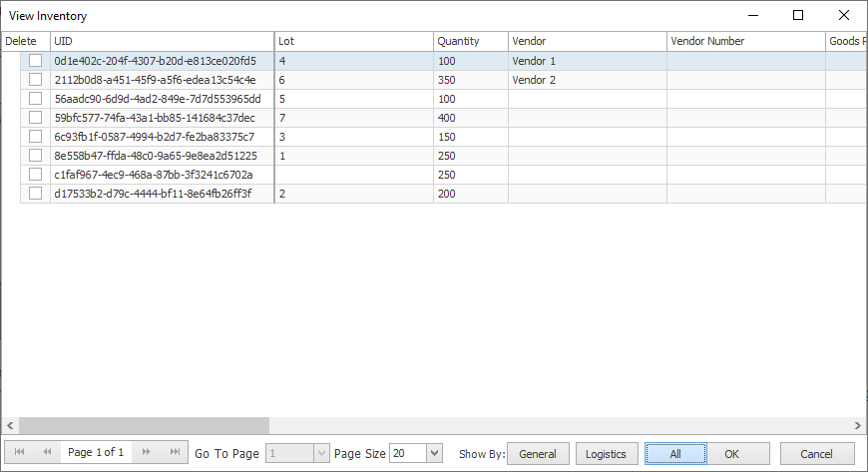Screen dimensions: 868x472
Task: Go to the first page
Action: (19, 452)
